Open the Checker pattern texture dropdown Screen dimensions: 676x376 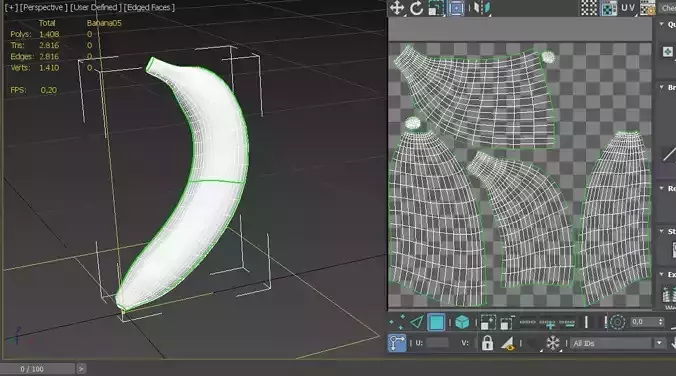(x=667, y=8)
